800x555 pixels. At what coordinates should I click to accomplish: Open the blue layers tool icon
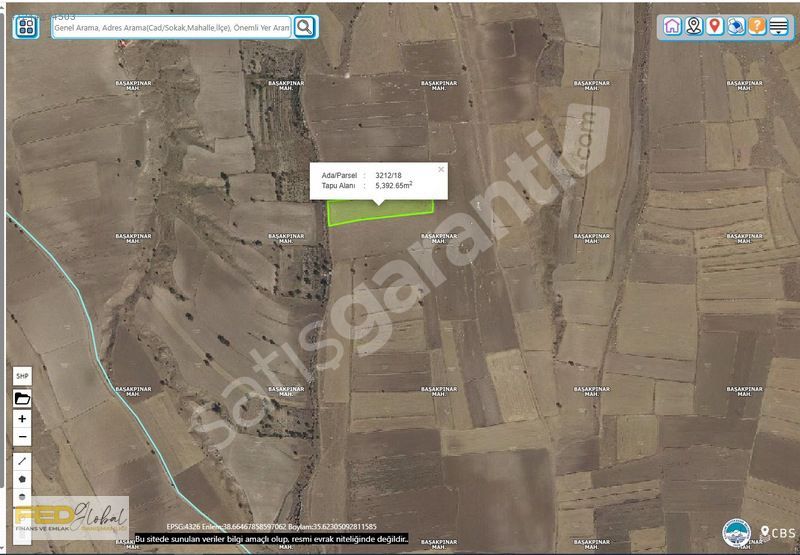735,26
